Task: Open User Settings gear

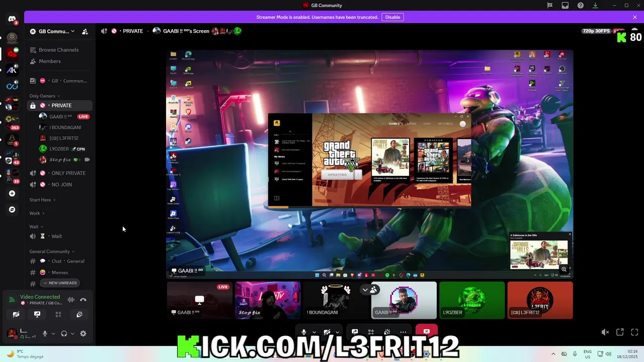Action: click(83, 333)
